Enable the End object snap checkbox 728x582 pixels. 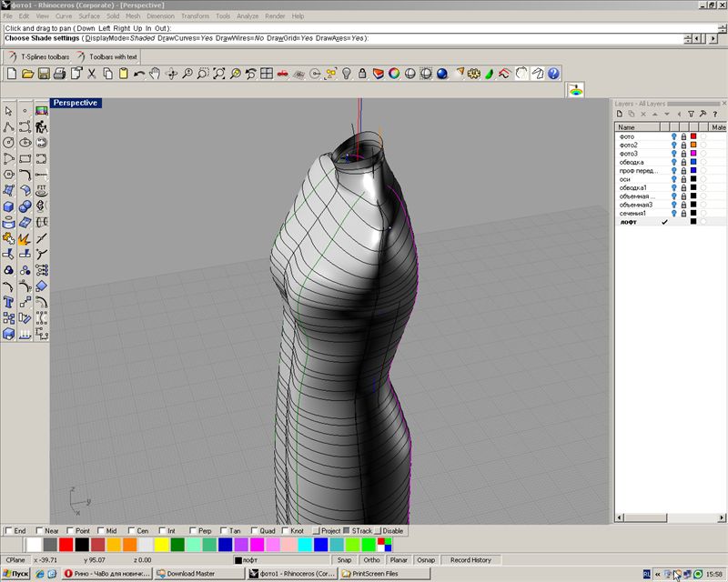[9, 530]
